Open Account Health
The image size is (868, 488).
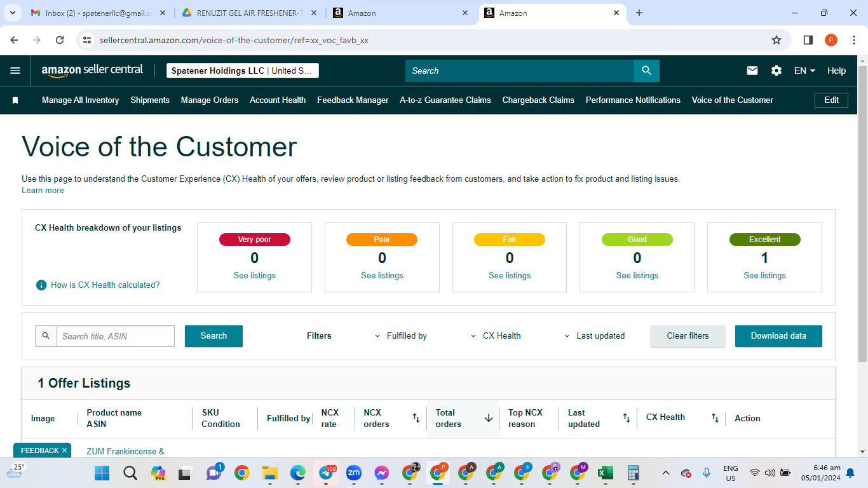coord(278,100)
